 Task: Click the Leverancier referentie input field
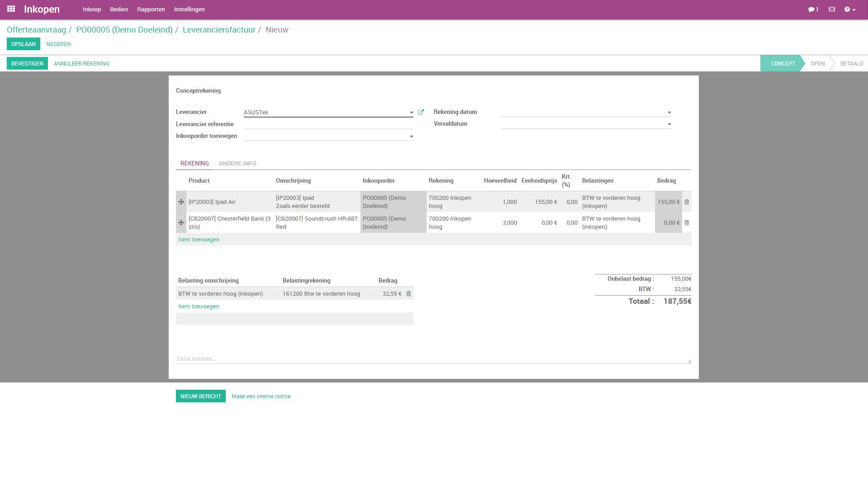tap(328, 124)
